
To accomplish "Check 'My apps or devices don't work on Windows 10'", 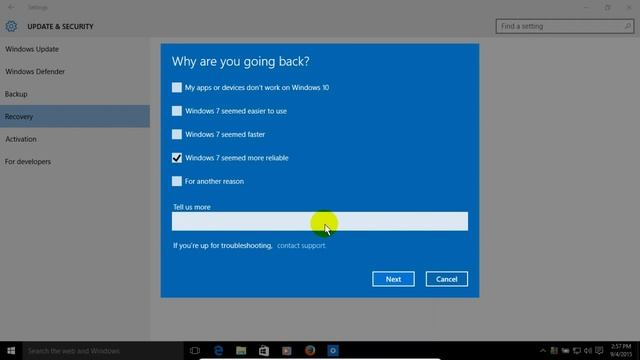I will [x=176, y=87].
